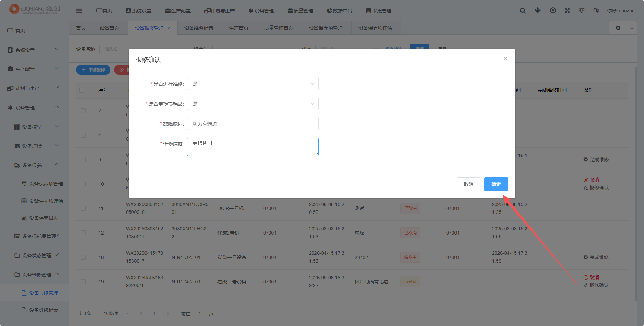Click the 设备保养项详情 sidebar item
This screenshot has height=326, width=644.
[x=34, y=201]
